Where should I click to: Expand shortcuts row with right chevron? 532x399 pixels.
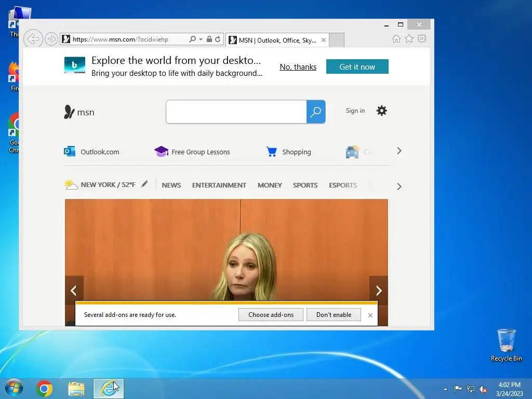point(400,151)
